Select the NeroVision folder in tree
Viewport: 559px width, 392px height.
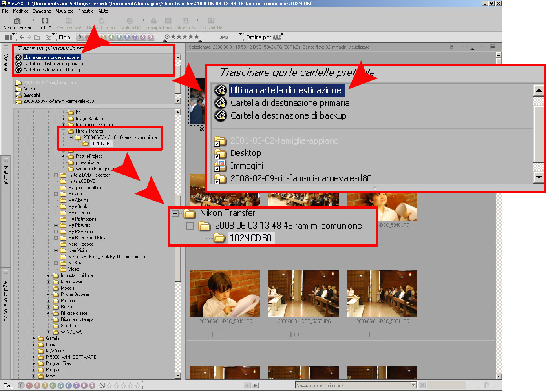click(x=78, y=250)
